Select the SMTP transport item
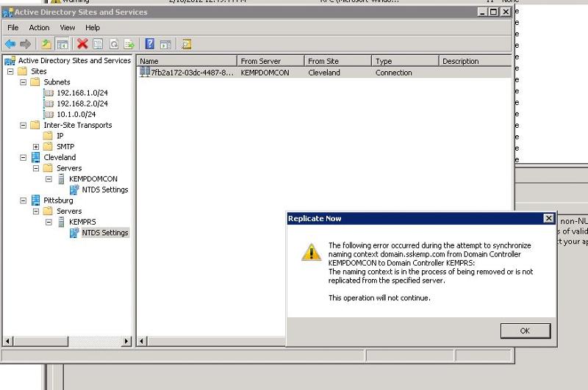 point(65,146)
